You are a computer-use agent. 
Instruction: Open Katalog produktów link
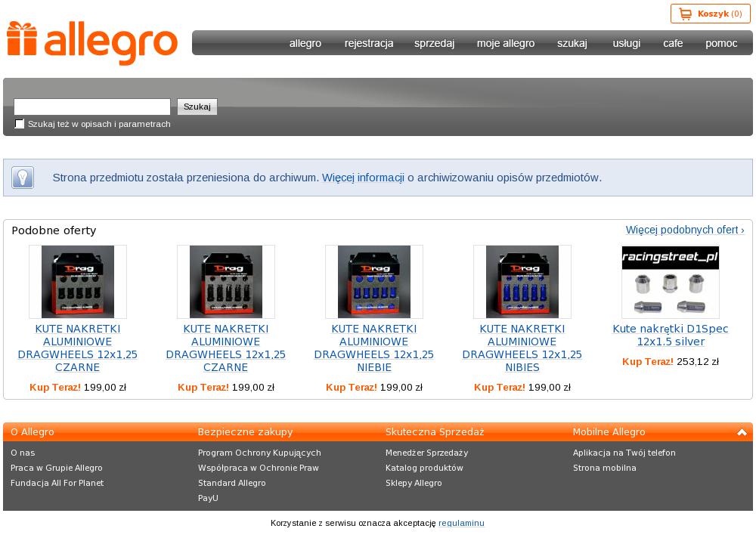tap(424, 468)
